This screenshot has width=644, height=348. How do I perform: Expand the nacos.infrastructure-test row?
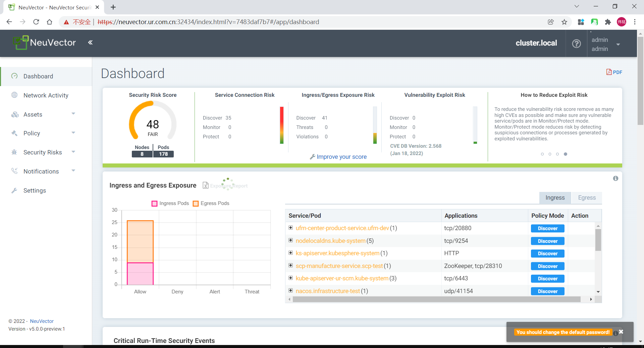(x=291, y=290)
